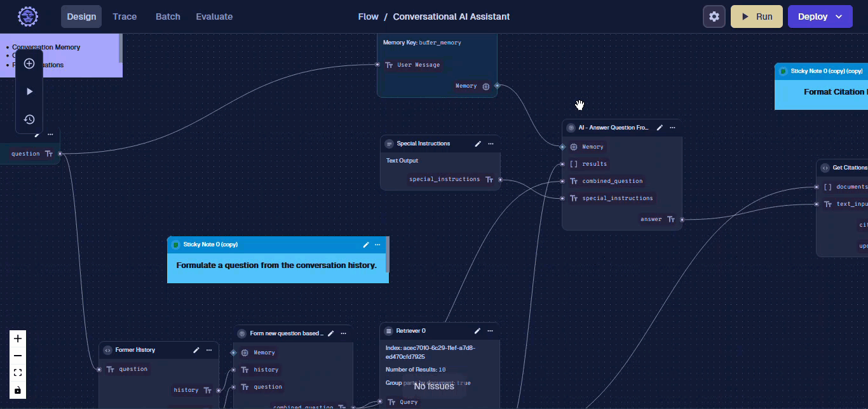Click the Flow breadcrumb link
868x409 pixels.
(368, 17)
